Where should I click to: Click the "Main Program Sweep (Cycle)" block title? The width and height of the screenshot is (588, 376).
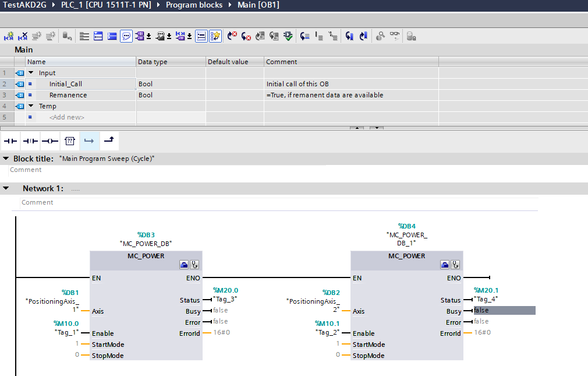(x=107, y=159)
